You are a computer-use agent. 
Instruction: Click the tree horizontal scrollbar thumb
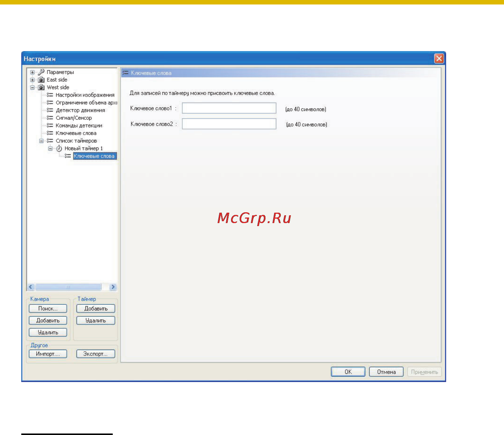tap(68, 287)
